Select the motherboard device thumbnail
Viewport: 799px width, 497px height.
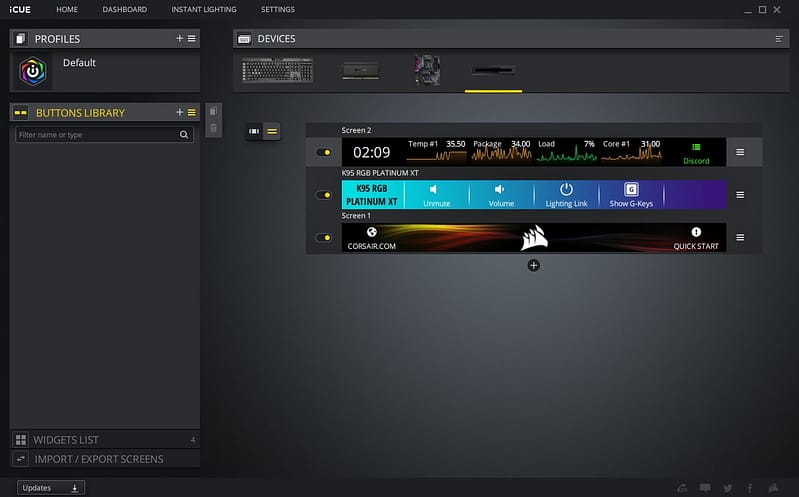427,70
